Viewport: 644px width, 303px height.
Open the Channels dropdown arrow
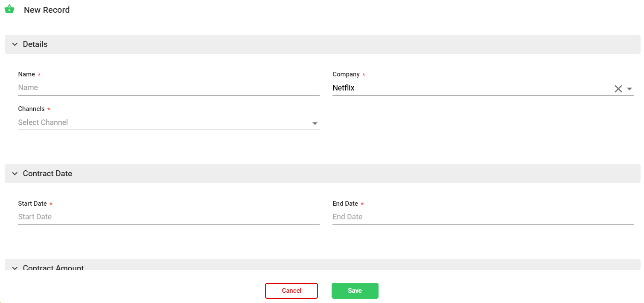[x=315, y=123]
